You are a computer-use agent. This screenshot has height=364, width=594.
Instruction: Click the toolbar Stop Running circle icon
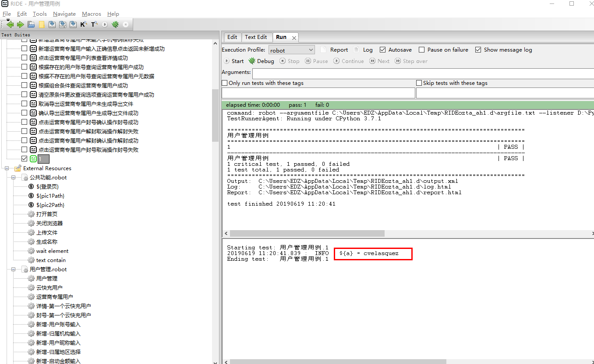point(126,24)
